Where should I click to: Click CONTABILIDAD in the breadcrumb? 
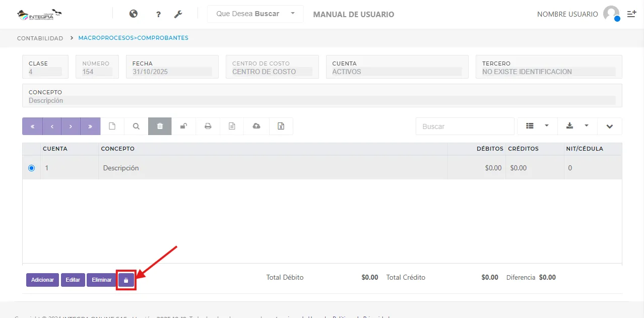[40, 38]
